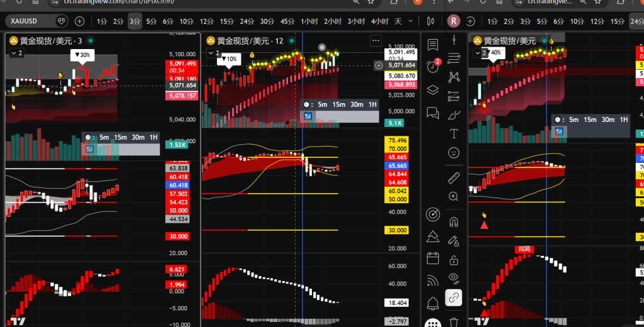
Task: Open the chat comments panel
Action: click(433, 113)
